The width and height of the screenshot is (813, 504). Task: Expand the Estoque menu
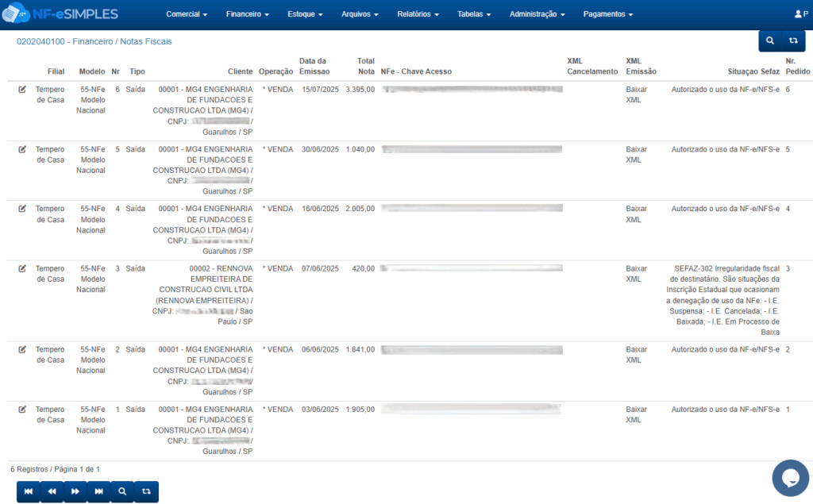305,14
